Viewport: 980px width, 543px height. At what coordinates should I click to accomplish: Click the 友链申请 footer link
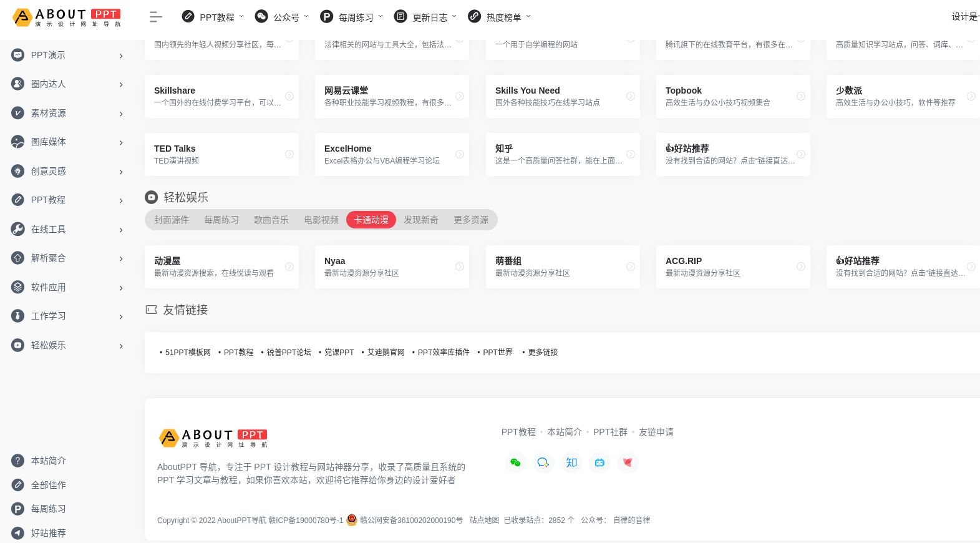[x=656, y=432]
